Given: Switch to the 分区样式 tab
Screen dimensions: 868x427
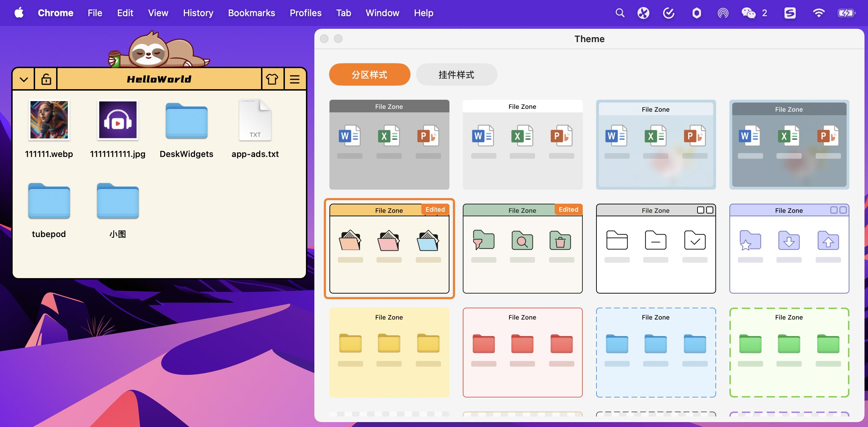Looking at the screenshot, I should click(369, 74).
